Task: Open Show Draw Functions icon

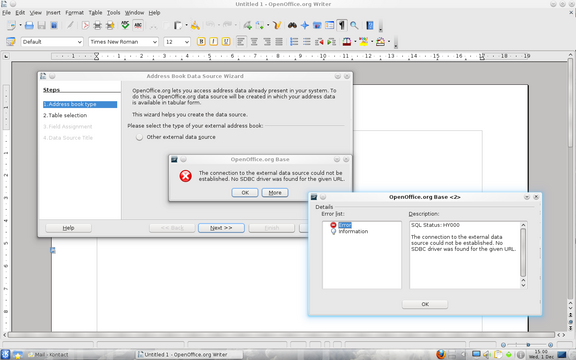Action: tap(277, 25)
